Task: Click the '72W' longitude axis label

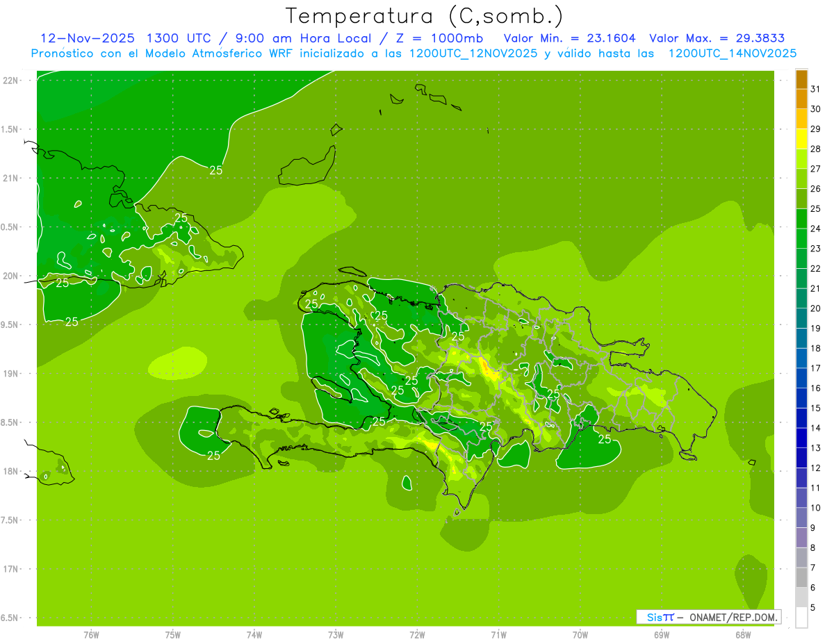Action: point(417,635)
